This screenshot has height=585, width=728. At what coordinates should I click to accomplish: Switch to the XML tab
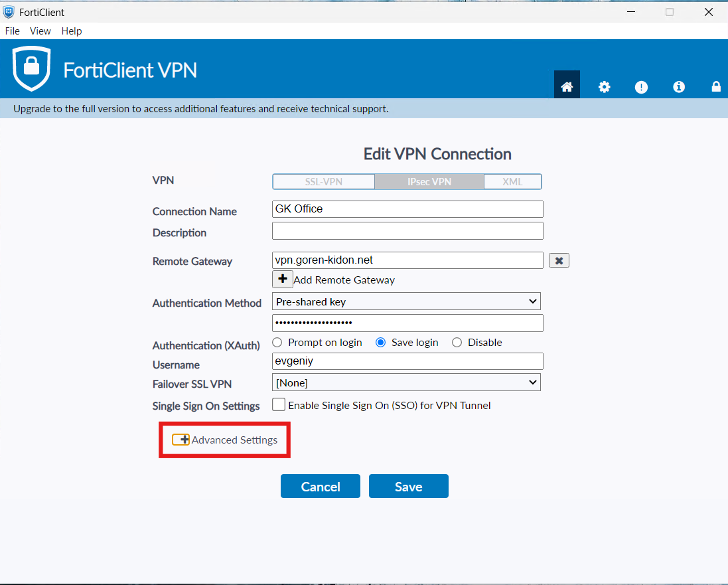[512, 181]
